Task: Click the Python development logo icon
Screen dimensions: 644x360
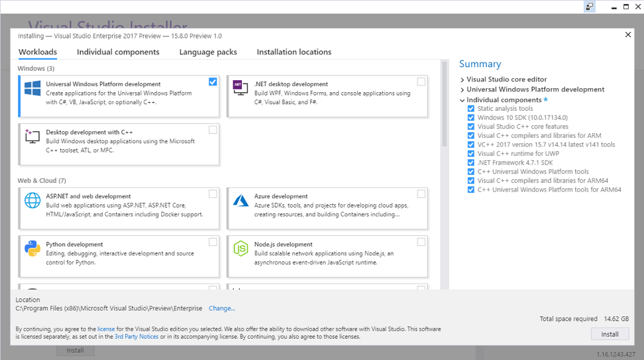Action: point(32,249)
